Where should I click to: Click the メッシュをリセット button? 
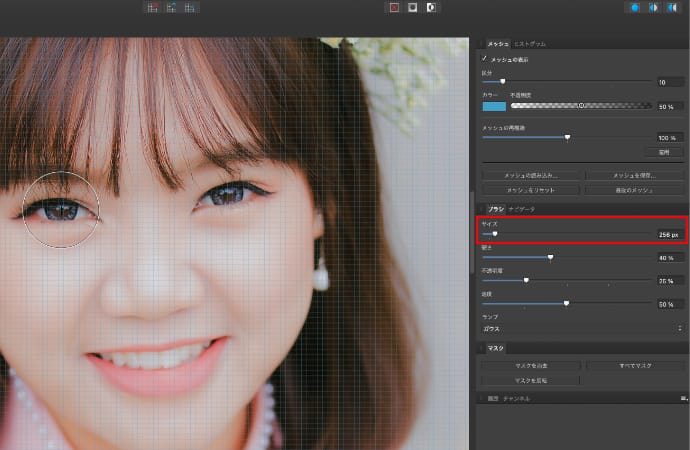coord(530,189)
